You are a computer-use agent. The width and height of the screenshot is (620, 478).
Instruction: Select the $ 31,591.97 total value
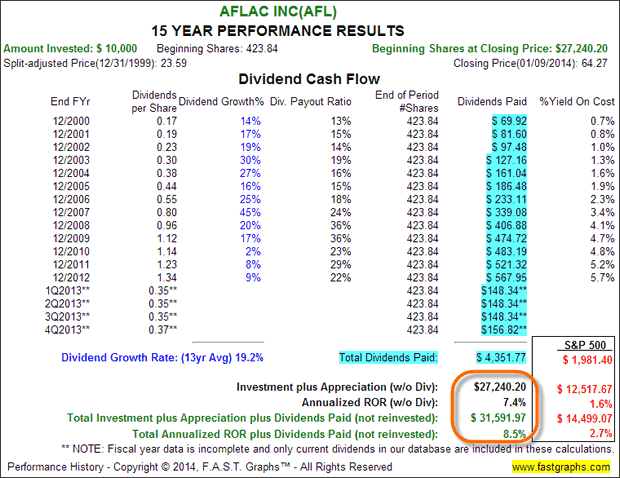click(498, 418)
